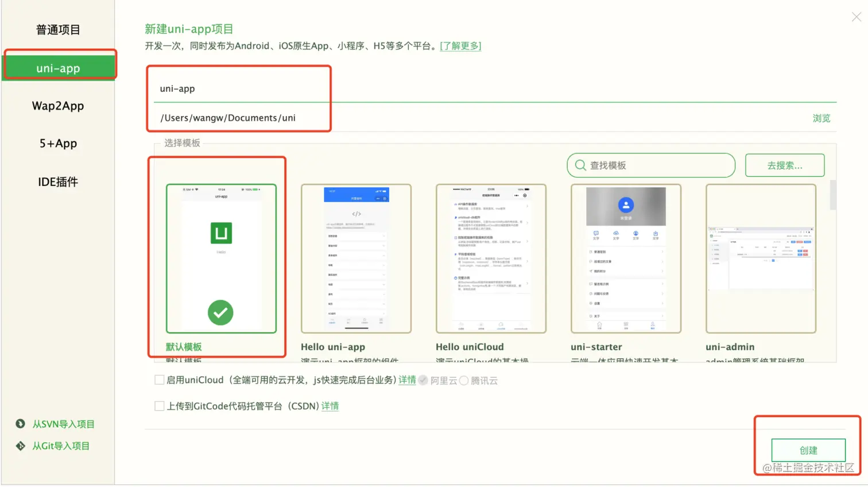Image resolution: width=868 pixels, height=487 pixels.
Task: Select the uni-app project type
Action: click(59, 68)
